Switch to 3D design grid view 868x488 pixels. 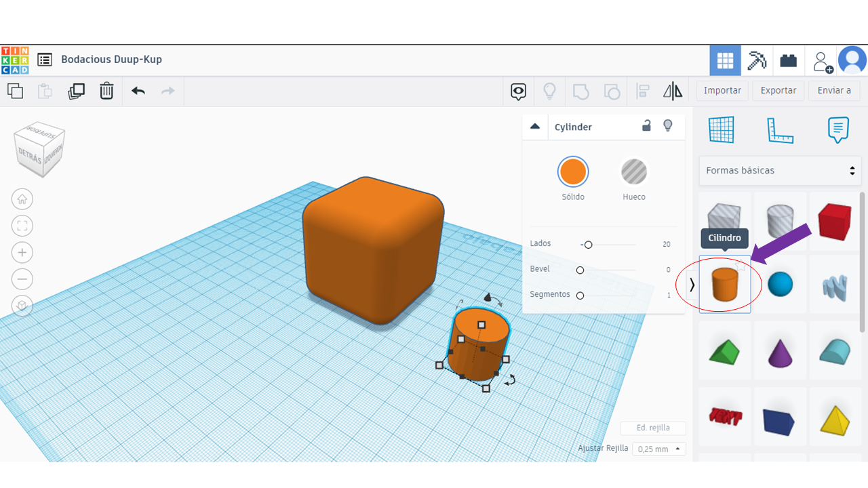pos(725,60)
